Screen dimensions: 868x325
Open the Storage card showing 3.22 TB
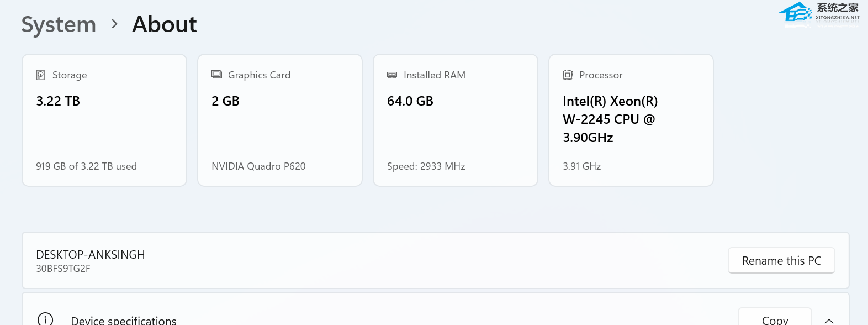tap(104, 120)
